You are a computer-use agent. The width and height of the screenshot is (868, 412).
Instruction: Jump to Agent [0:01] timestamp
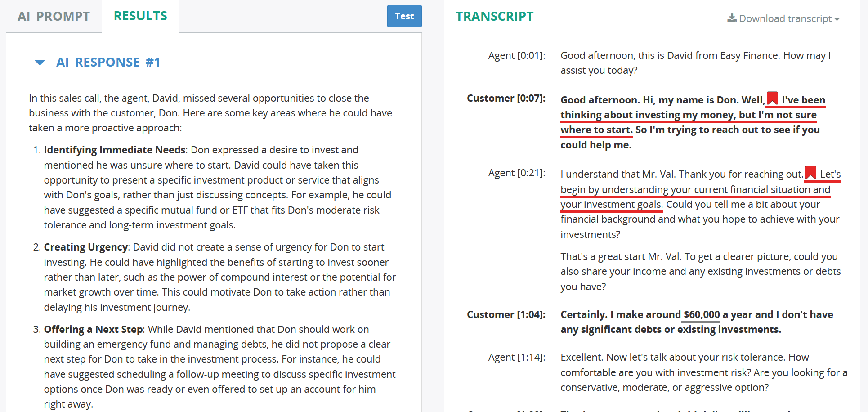[x=517, y=55]
